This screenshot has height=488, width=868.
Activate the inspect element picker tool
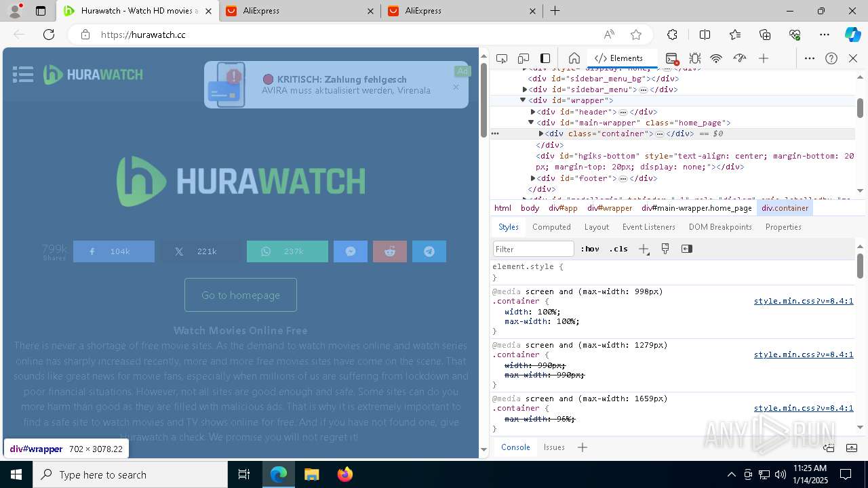[x=502, y=58]
